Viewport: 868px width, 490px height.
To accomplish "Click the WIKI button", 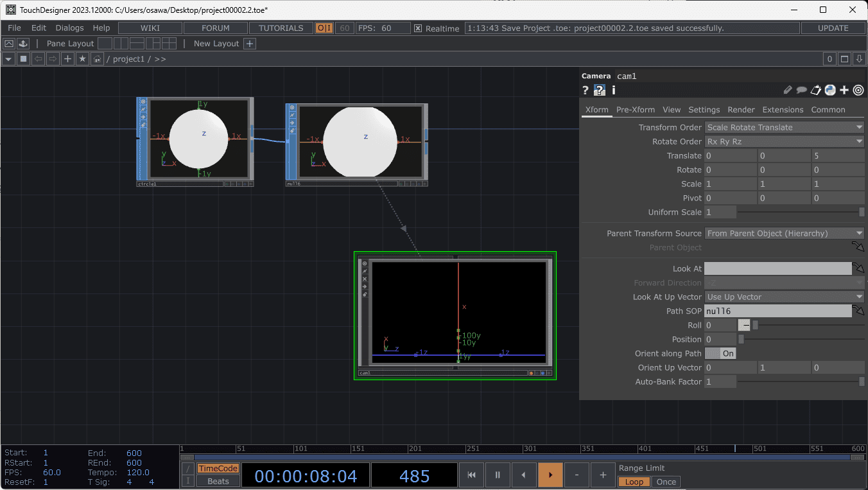I will (x=150, y=28).
